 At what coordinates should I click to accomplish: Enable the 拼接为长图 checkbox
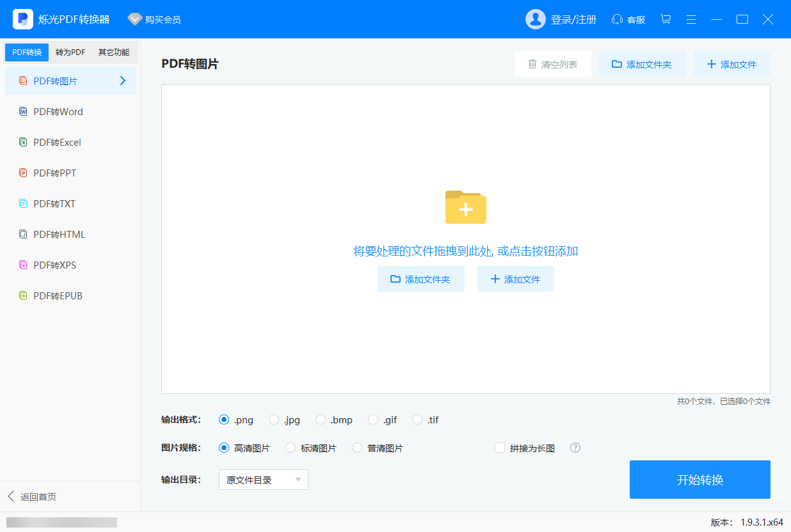pos(500,448)
